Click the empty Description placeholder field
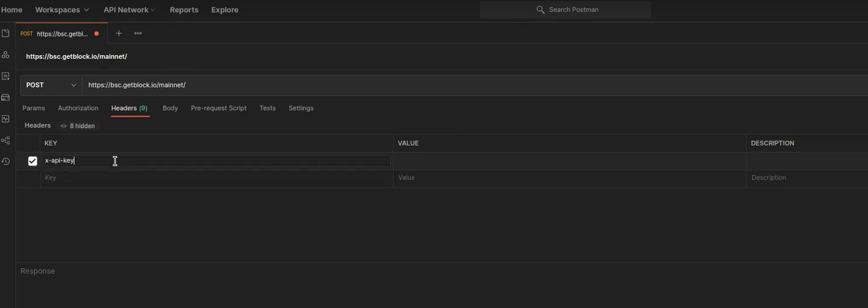 pyautogui.click(x=807, y=178)
